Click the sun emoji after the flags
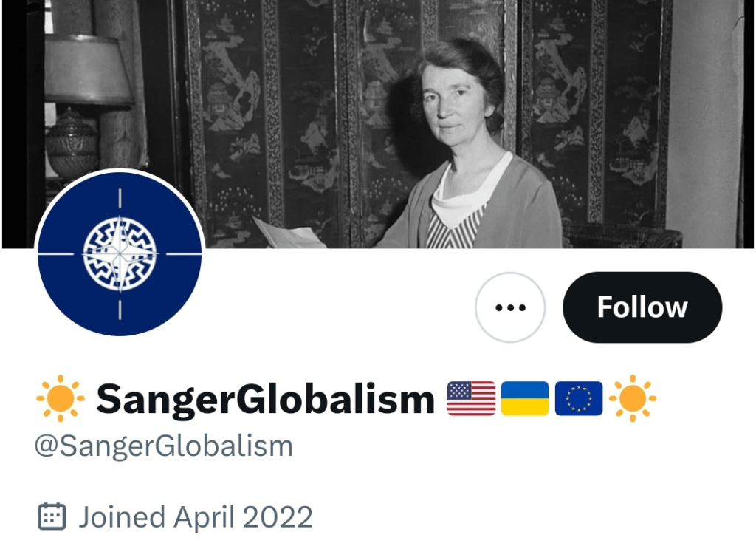Screen dimensions: 756x549 (633, 398)
